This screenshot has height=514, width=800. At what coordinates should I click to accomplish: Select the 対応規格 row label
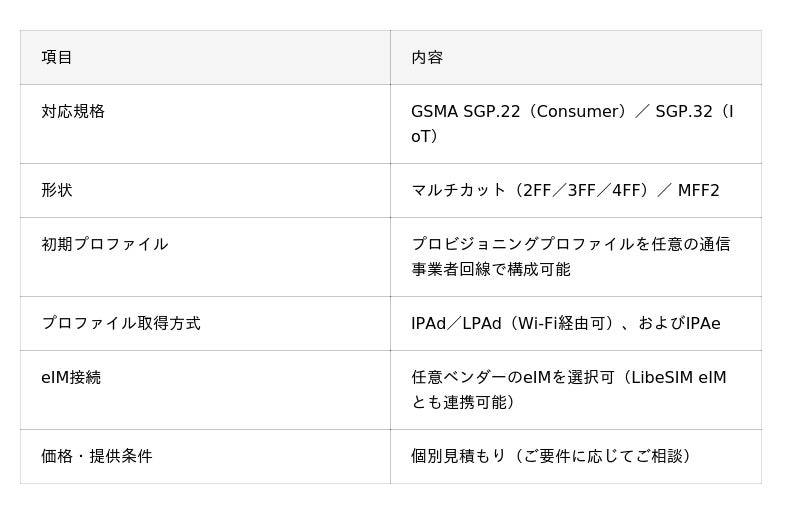73,111
